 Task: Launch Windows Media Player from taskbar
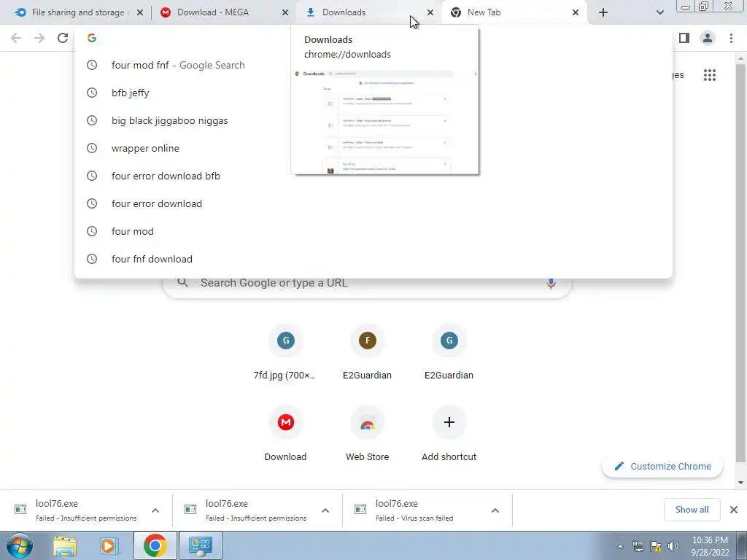[x=109, y=545]
